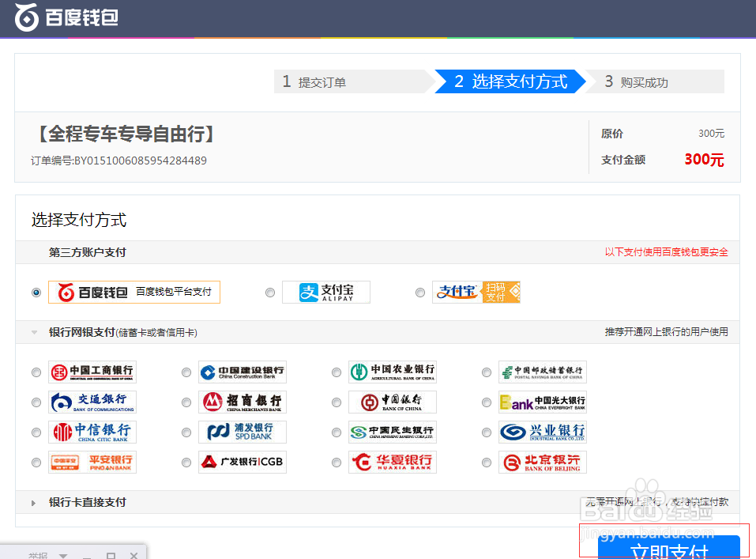756x559 pixels.
Task: Select 中信银行 radio button
Action: click(36, 432)
